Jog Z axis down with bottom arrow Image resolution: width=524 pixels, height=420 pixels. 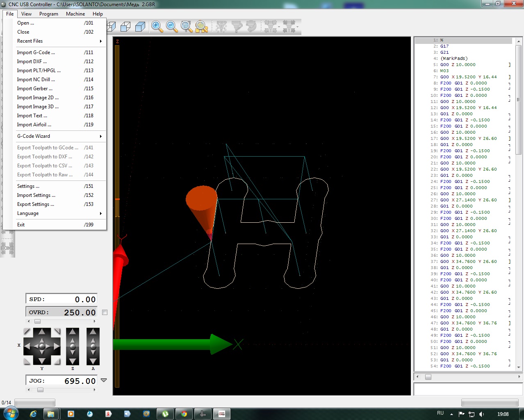[73, 361]
